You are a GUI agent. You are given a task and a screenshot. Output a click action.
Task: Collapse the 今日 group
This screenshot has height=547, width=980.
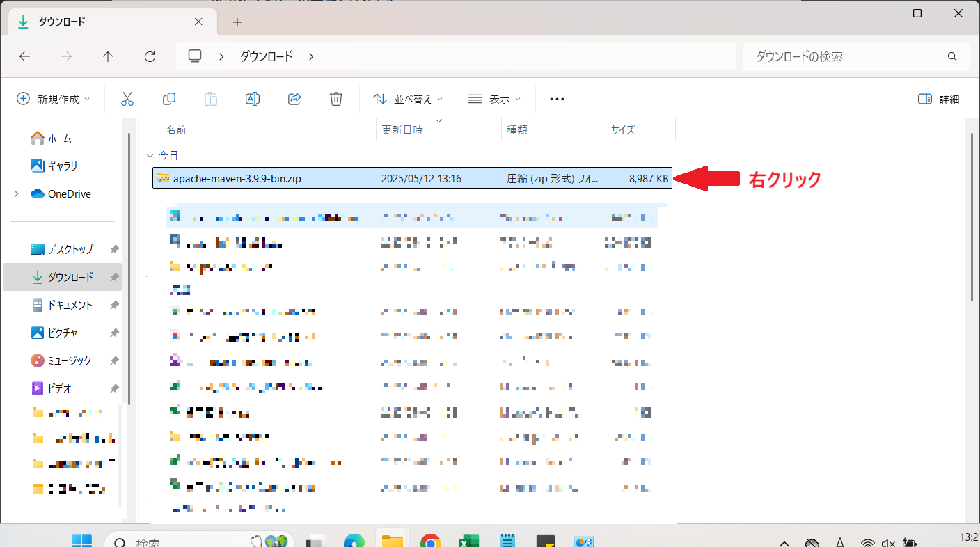point(149,155)
